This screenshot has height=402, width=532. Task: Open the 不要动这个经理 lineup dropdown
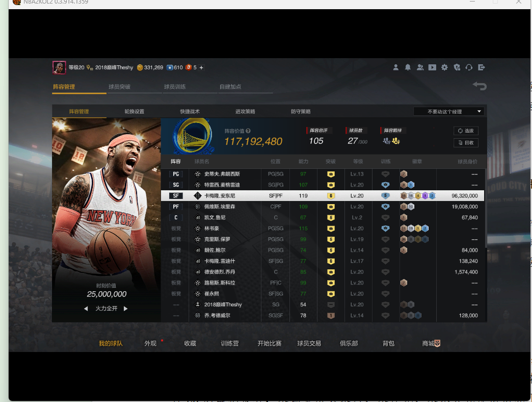[448, 111]
